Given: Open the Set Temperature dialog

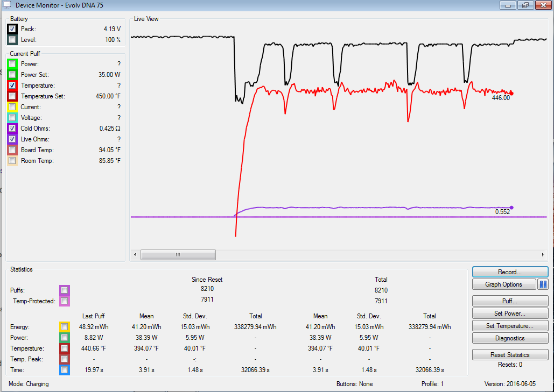Looking at the screenshot, I should (x=510, y=326).
